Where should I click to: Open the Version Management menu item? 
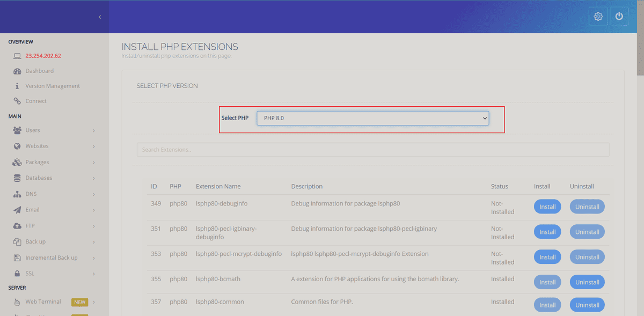click(53, 86)
